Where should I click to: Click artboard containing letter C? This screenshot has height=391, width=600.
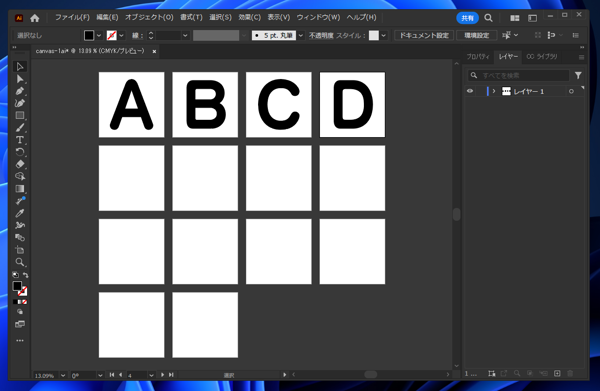tap(279, 104)
